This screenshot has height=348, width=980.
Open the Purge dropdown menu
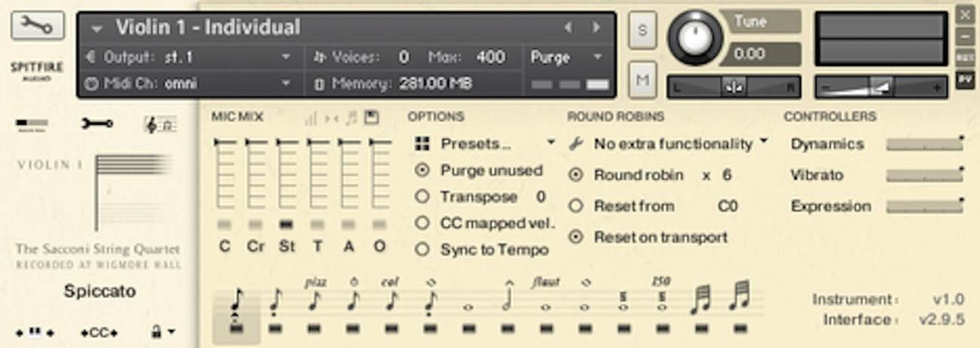(x=567, y=57)
